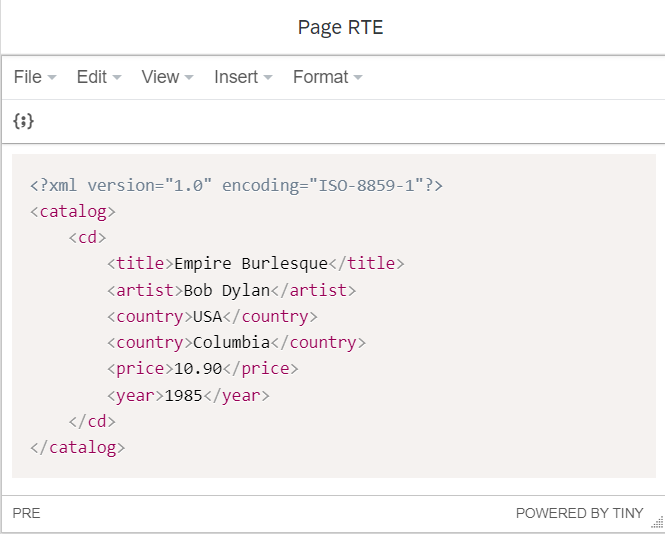Open the Insert menu
This screenshot has width=665, height=534.
(243, 77)
